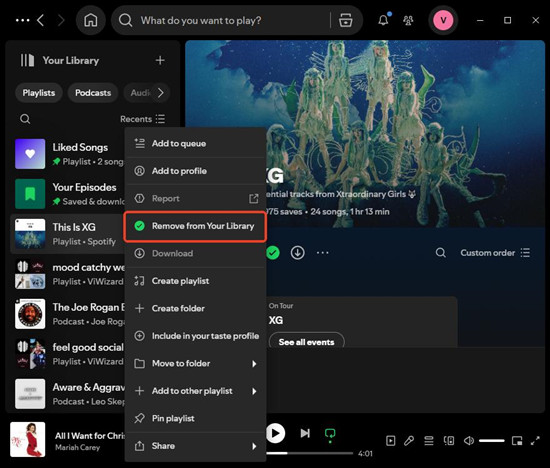This screenshot has height=468, width=550.
Task: Toggle repeat mode
Action: pyautogui.click(x=330, y=434)
